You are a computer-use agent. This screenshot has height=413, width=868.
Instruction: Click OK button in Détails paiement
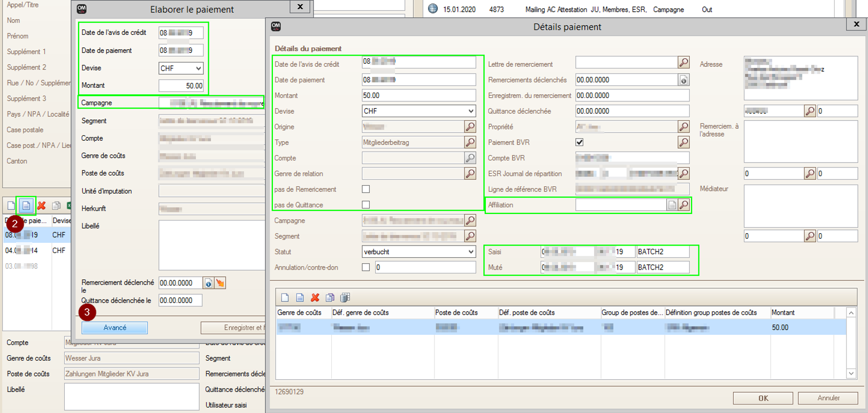coord(763,398)
